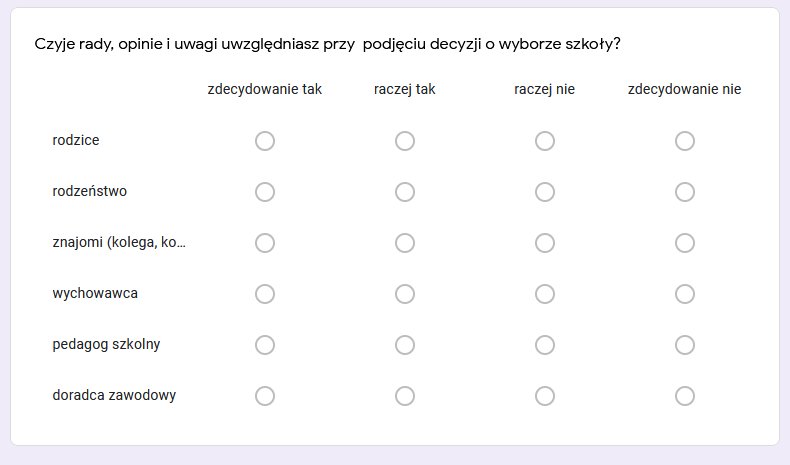Mark 'zdecydowanie tak' for doradca zawodowy
The width and height of the screenshot is (790, 465).
265,396
